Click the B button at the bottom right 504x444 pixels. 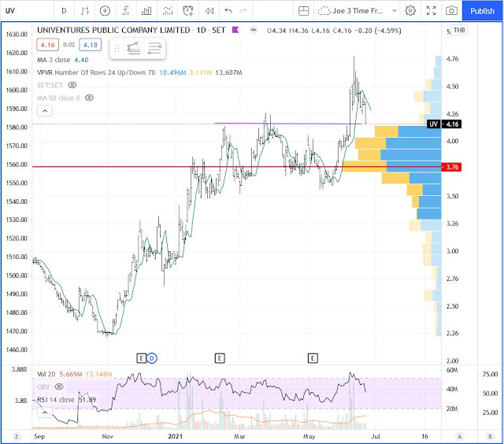click(x=490, y=436)
